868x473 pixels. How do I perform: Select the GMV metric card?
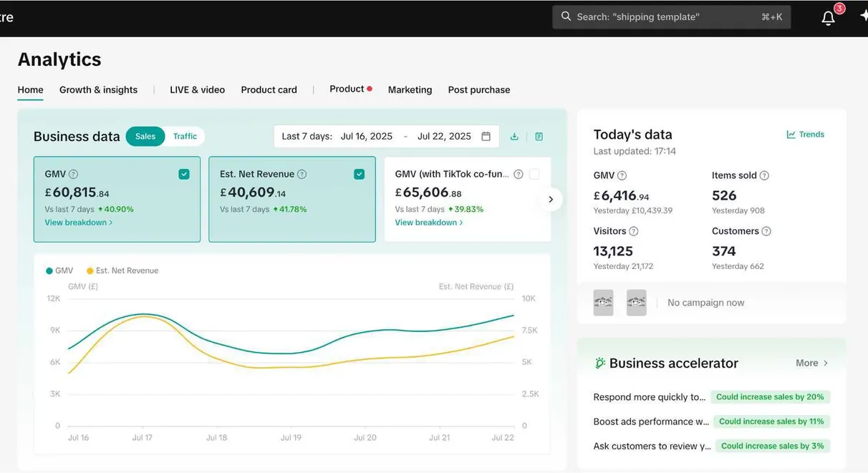tap(117, 200)
